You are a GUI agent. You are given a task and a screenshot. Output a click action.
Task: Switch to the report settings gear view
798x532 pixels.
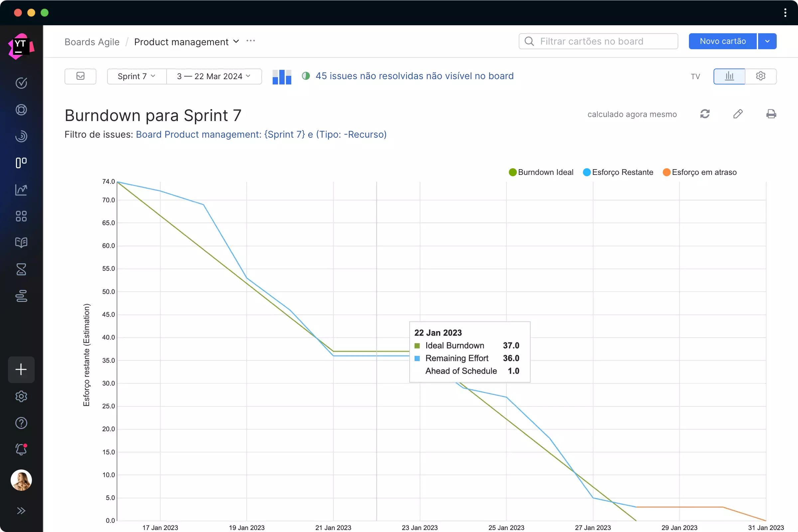coord(761,76)
